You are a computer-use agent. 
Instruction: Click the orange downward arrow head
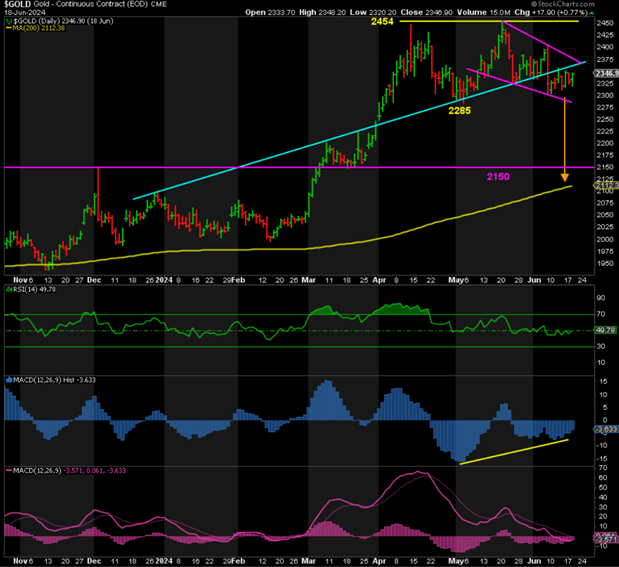565,174
